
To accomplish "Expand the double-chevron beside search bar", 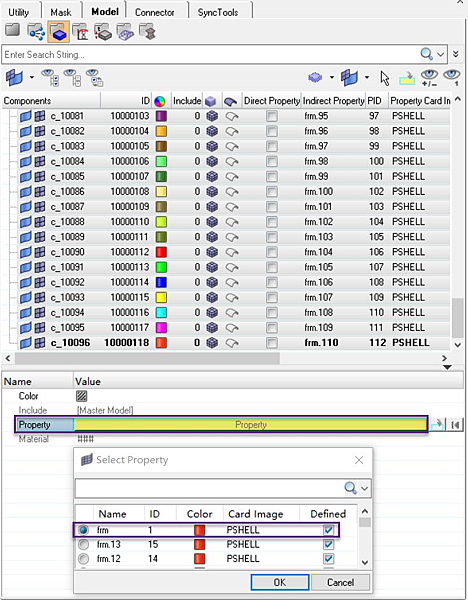I will (456, 54).
